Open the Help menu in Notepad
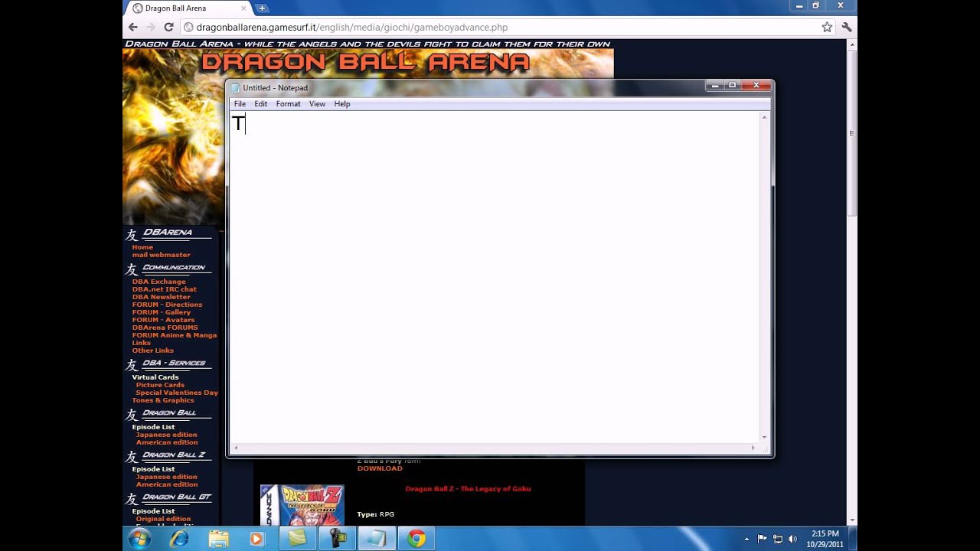The height and width of the screenshot is (551, 980). (x=342, y=104)
